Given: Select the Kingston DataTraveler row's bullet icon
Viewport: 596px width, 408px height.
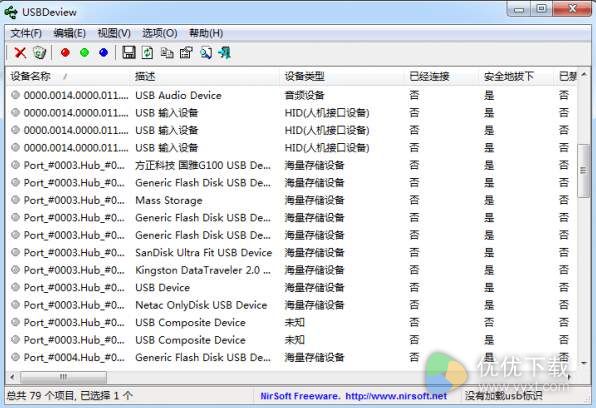Looking at the screenshot, I should (x=15, y=270).
